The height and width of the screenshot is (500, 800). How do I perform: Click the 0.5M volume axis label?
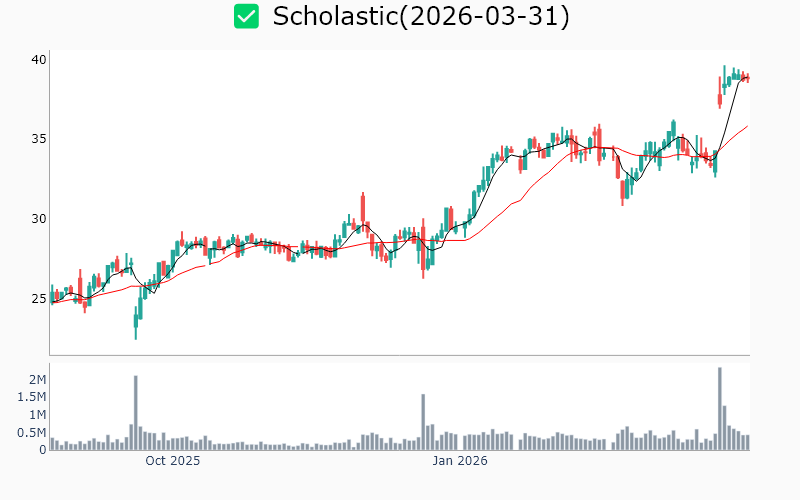[x=32, y=432]
